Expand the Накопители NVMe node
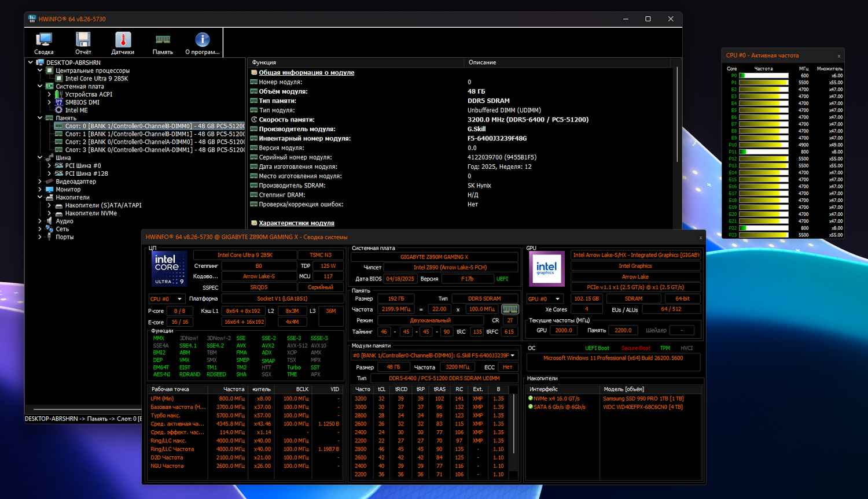Viewport: 868px width, 499px height. [x=49, y=213]
